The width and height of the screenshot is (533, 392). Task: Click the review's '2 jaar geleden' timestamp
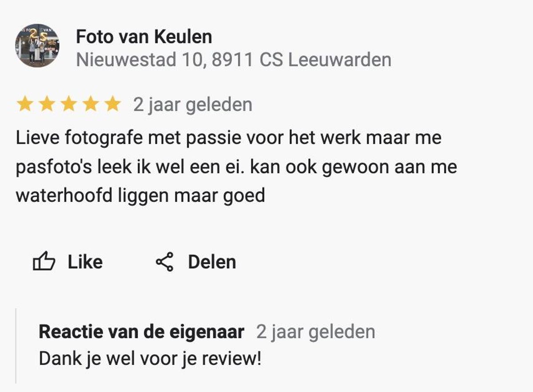(x=193, y=105)
